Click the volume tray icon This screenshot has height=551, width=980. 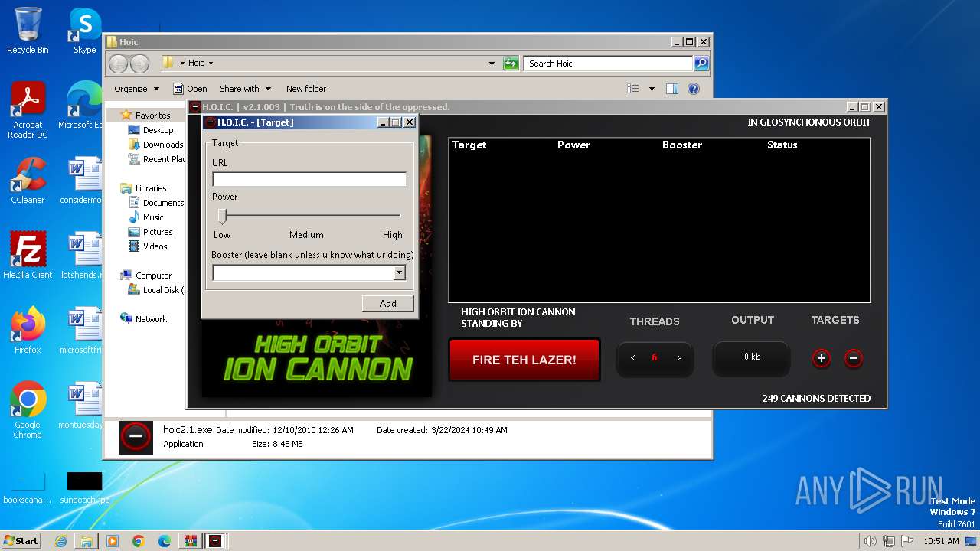[x=870, y=541]
